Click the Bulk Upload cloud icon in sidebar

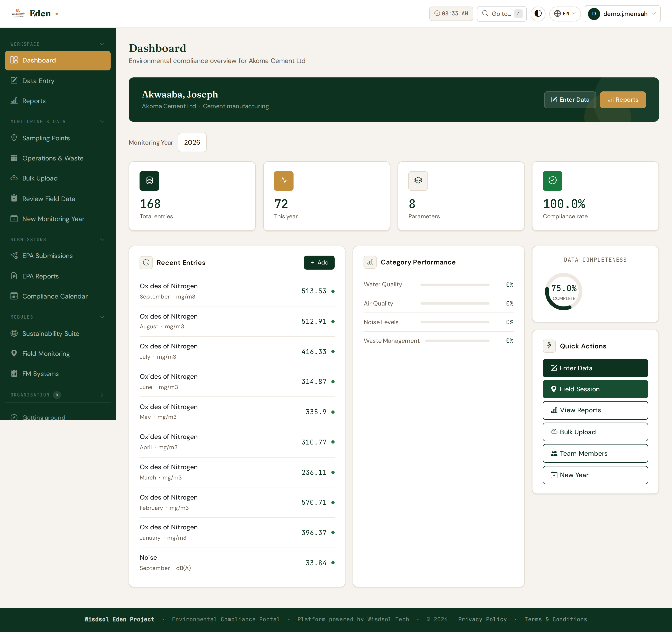[x=14, y=178]
